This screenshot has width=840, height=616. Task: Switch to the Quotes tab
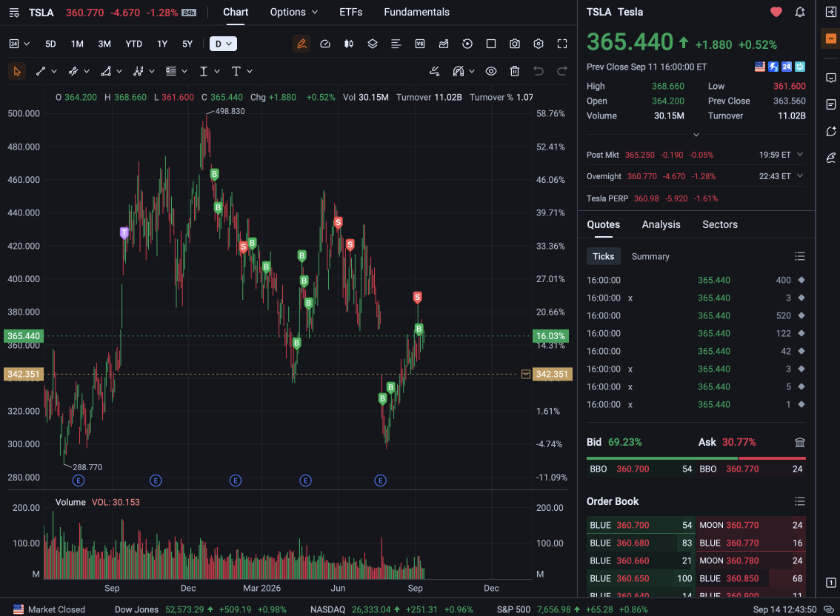click(603, 224)
